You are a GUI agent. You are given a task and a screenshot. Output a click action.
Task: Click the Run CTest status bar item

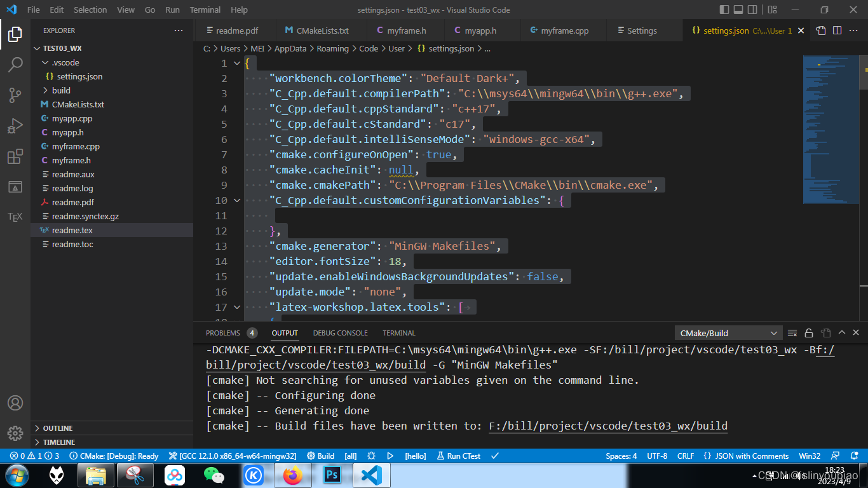[x=459, y=456]
